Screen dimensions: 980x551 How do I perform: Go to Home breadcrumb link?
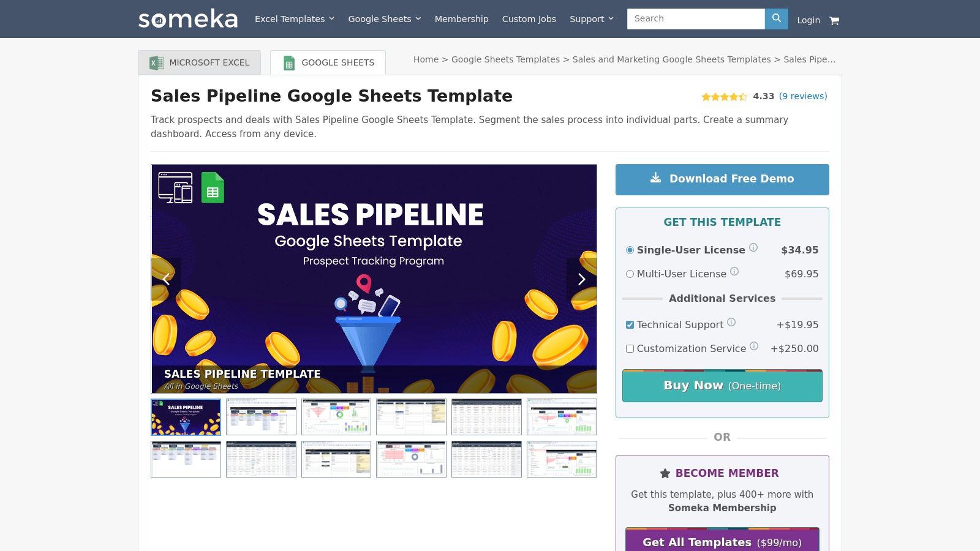[x=426, y=59]
